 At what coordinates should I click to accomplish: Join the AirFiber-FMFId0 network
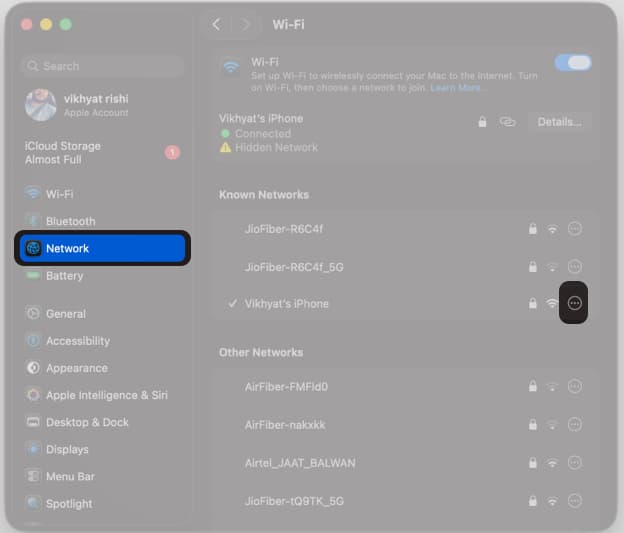[x=403, y=387]
